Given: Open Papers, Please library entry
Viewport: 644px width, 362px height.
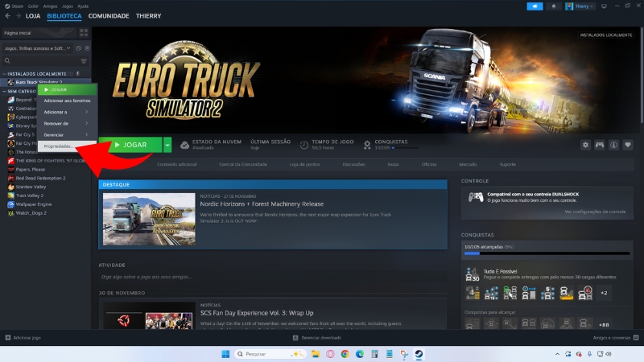Looking at the screenshot, I should [x=31, y=170].
